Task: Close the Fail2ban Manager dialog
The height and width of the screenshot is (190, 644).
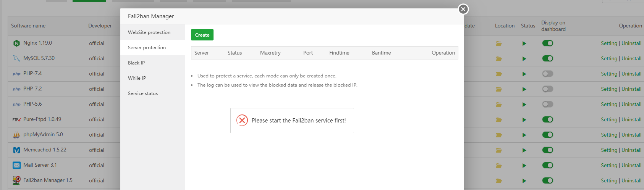Action: tap(463, 9)
